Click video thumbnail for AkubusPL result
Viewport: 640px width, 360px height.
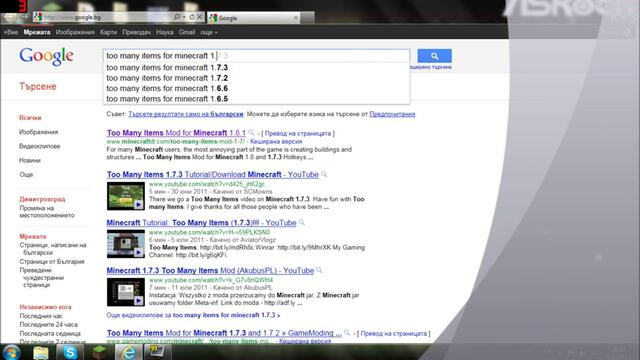tap(126, 292)
